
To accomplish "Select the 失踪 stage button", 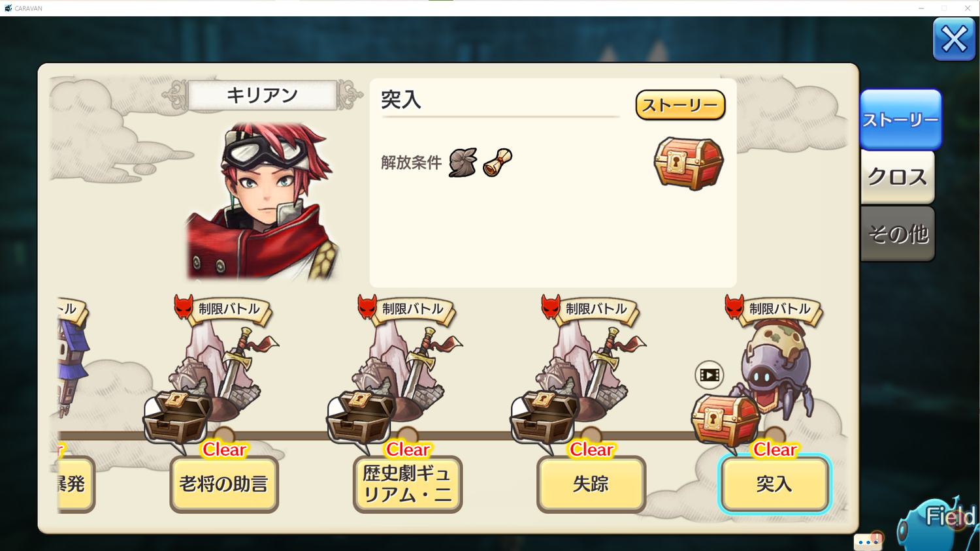I will (x=591, y=484).
